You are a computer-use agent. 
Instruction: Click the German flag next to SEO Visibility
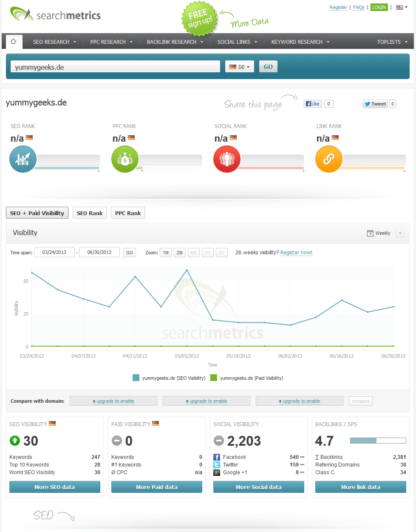[52, 424]
